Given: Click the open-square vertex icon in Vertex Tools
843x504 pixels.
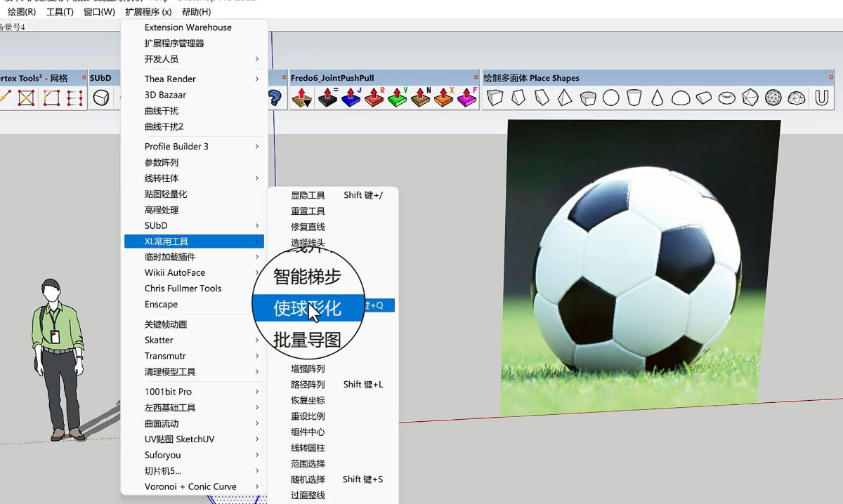Looking at the screenshot, I should click(x=51, y=98).
